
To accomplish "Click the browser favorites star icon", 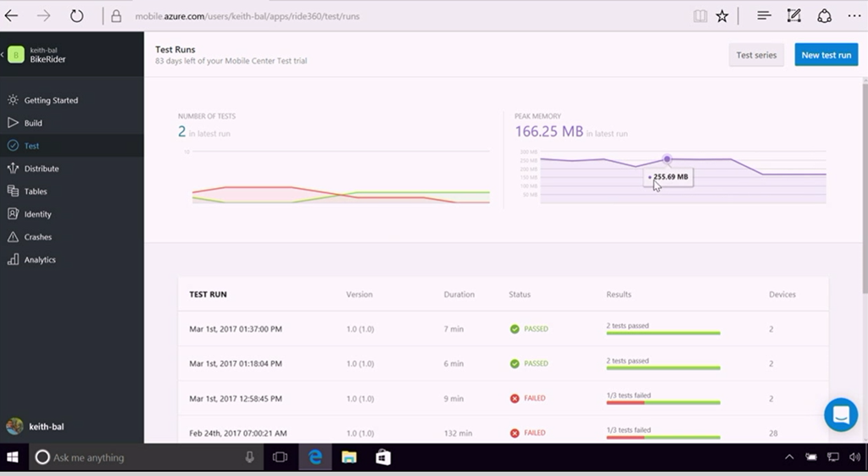I will pyautogui.click(x=722, y=16).
